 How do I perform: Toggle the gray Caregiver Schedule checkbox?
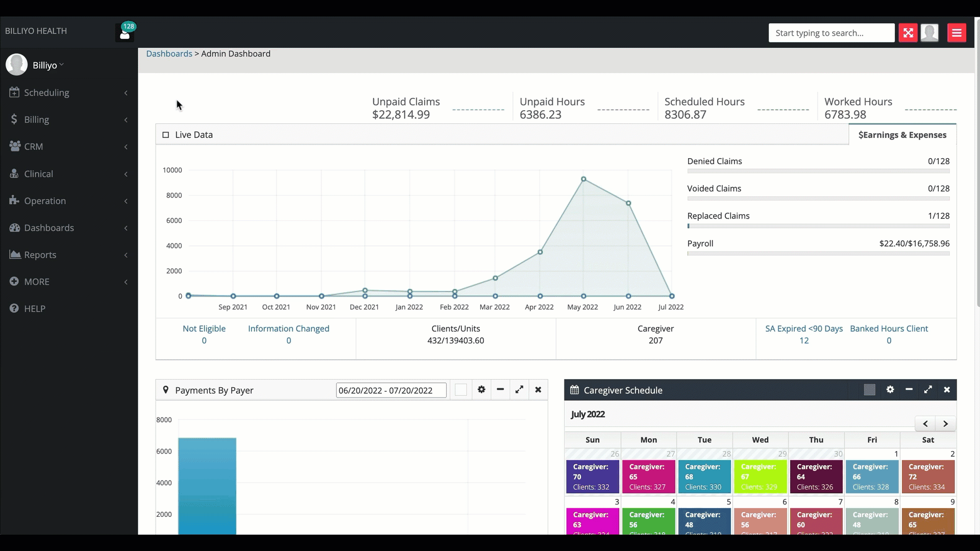pos(870,390)
